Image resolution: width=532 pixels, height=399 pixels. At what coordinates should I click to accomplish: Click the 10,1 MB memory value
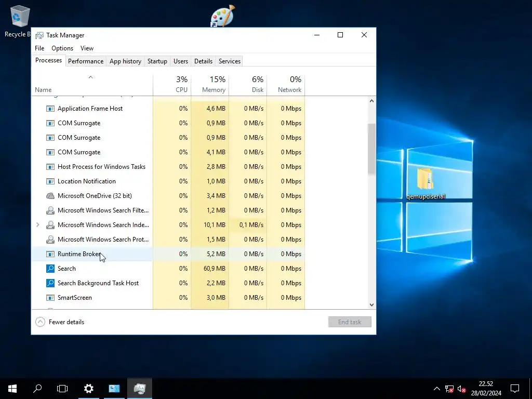[215, 225]
